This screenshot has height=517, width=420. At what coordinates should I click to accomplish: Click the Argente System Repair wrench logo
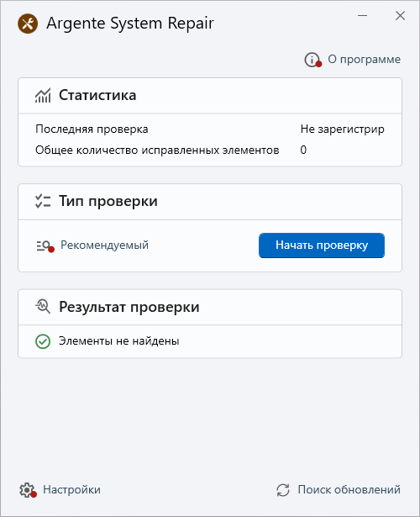(28, 24)
